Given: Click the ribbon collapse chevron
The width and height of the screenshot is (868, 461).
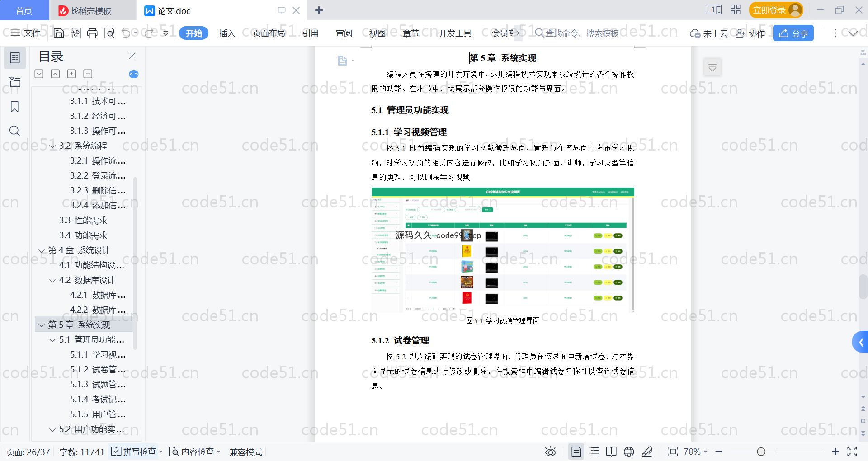Looking at the screenshot, I should click(853, 33).
